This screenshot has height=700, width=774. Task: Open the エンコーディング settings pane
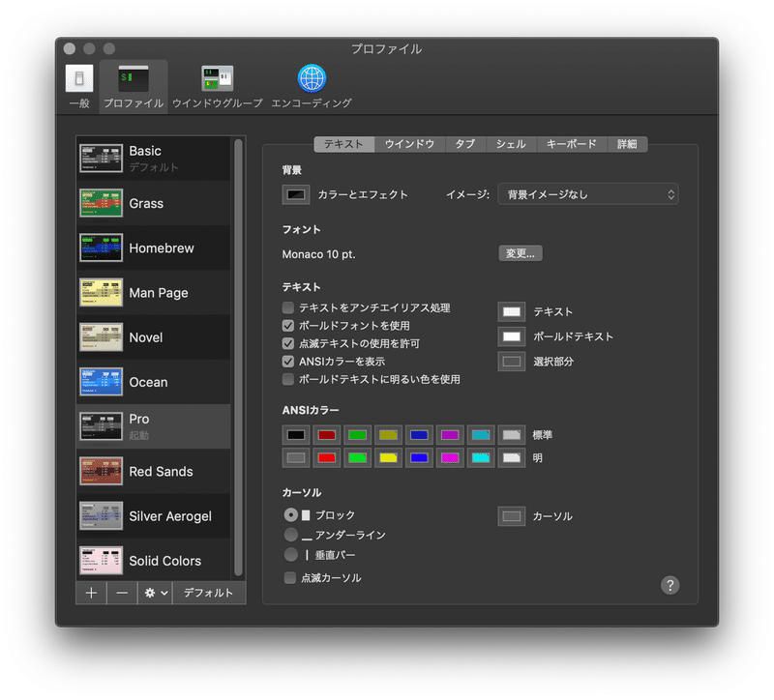tap(311, 79)
